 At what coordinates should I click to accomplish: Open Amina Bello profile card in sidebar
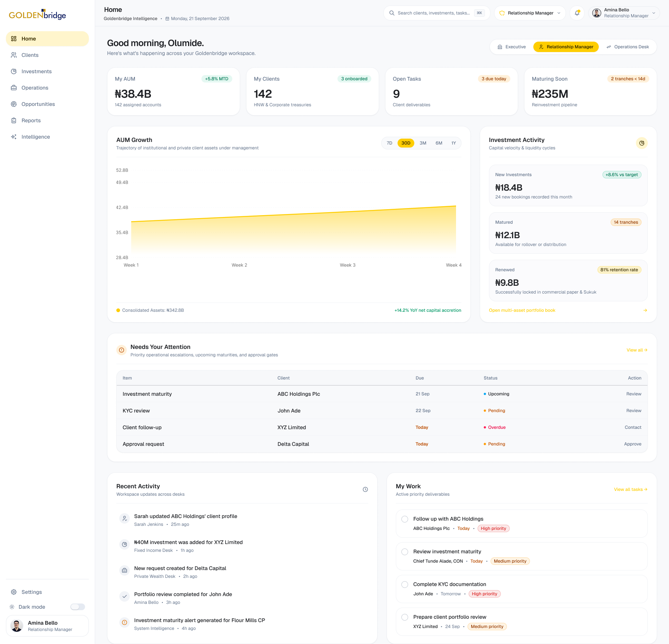pos(48,626)
